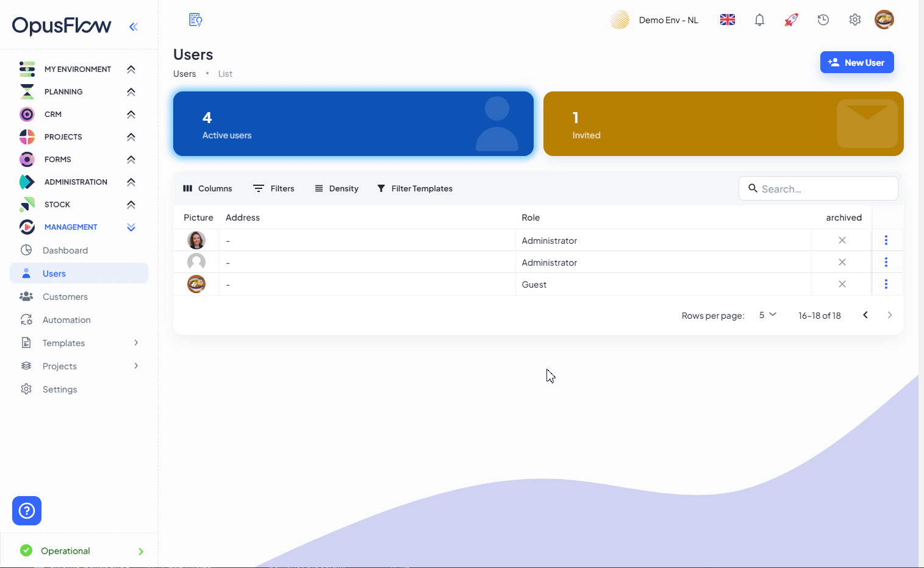The width and height of the screenshot is (924, 568).
Task: Click archived status of the Guest row
Action: click(x=842, y=284)
